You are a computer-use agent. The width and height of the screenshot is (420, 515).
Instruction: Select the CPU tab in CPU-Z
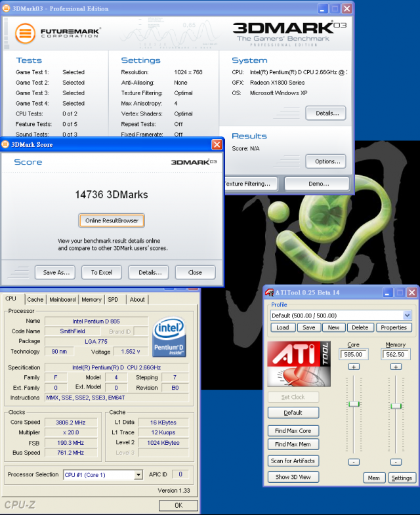(11, 299)
